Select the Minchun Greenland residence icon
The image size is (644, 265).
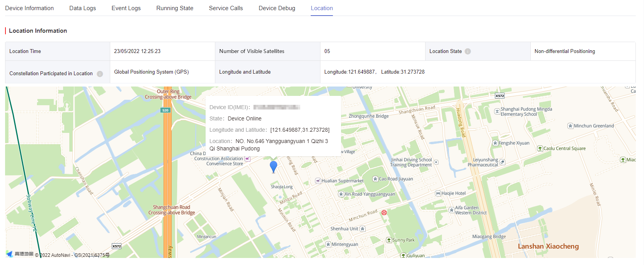[x=570, y=126]
